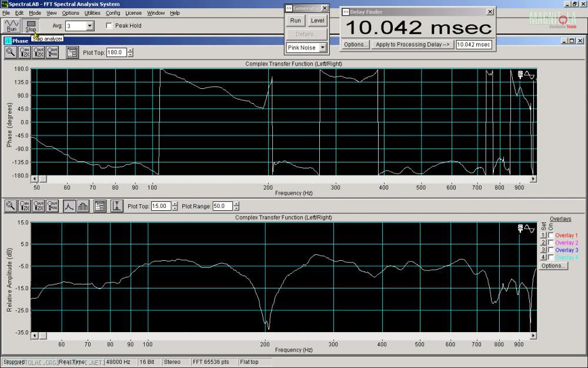The image size is (588, 368).
Task: Open the Pink Noise signal type dropdown
Action: [322, 47]
